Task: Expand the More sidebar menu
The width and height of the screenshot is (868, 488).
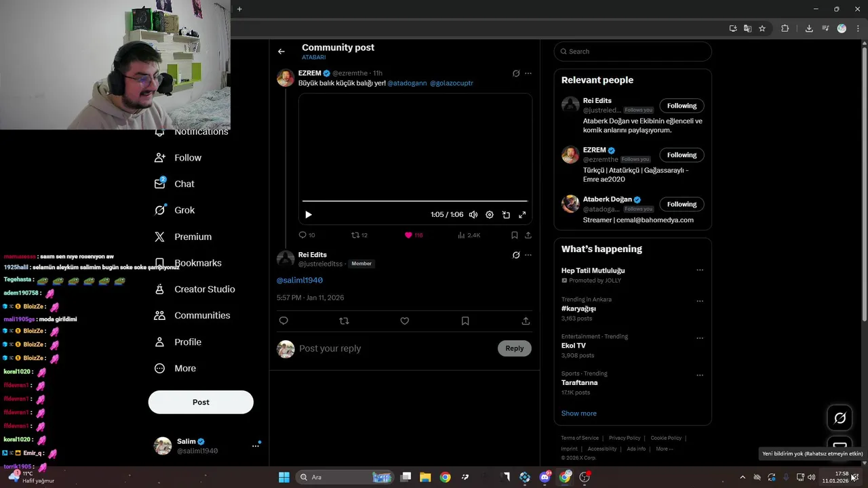Action: pyautogui.click(x=176, y=369)
